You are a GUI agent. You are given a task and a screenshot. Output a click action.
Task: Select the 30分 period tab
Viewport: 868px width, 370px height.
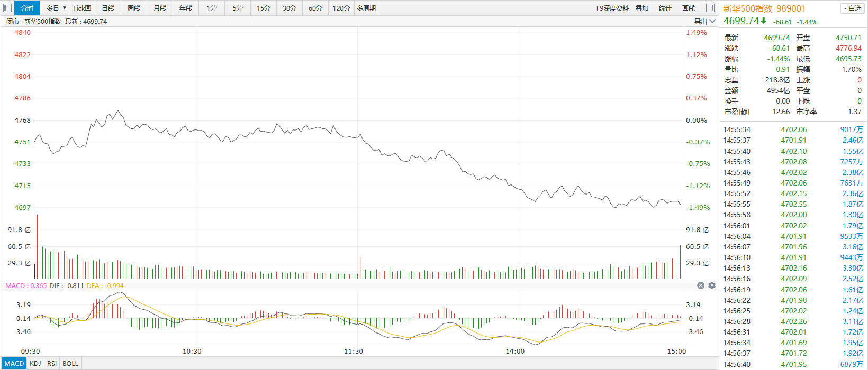290,8
